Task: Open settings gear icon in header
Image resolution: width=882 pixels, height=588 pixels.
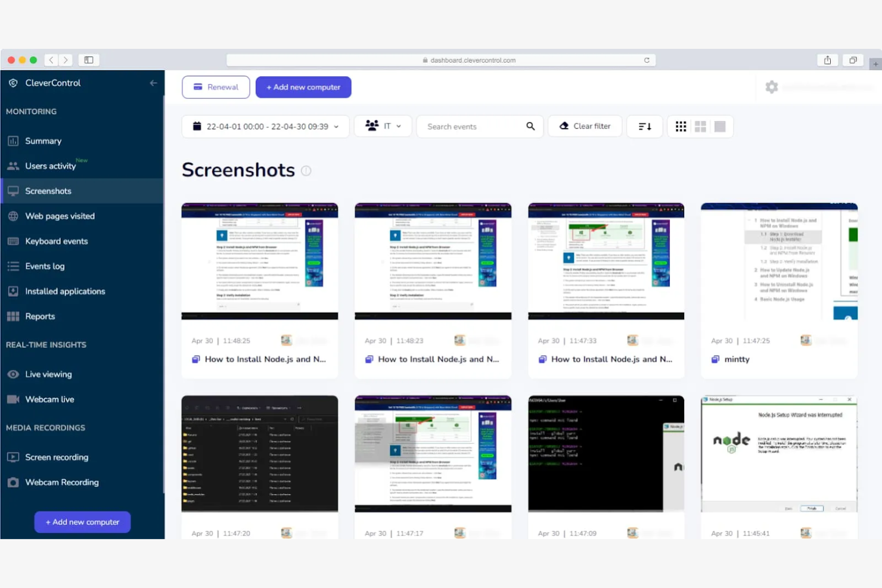Action: pos(772,87)
